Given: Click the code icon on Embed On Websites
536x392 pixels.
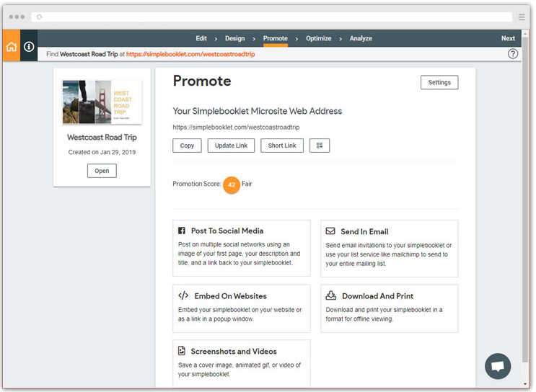Looking at the screenshot, I should pos(183,295).
